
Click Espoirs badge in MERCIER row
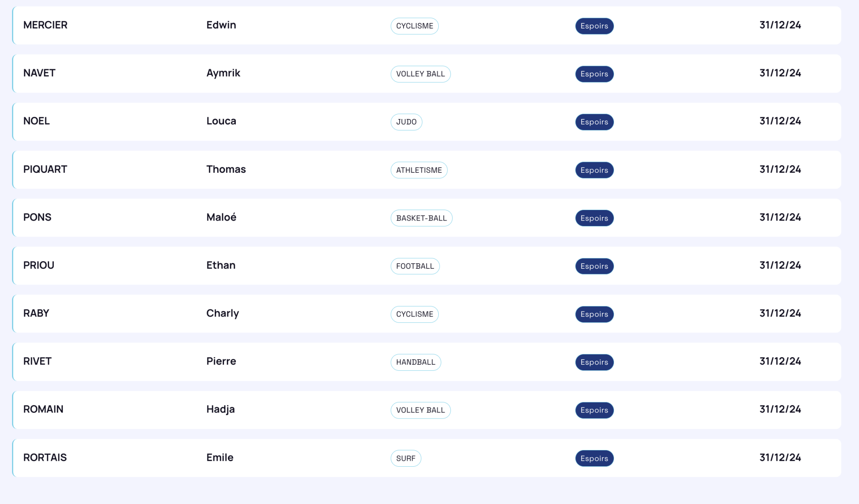(594, 26)
